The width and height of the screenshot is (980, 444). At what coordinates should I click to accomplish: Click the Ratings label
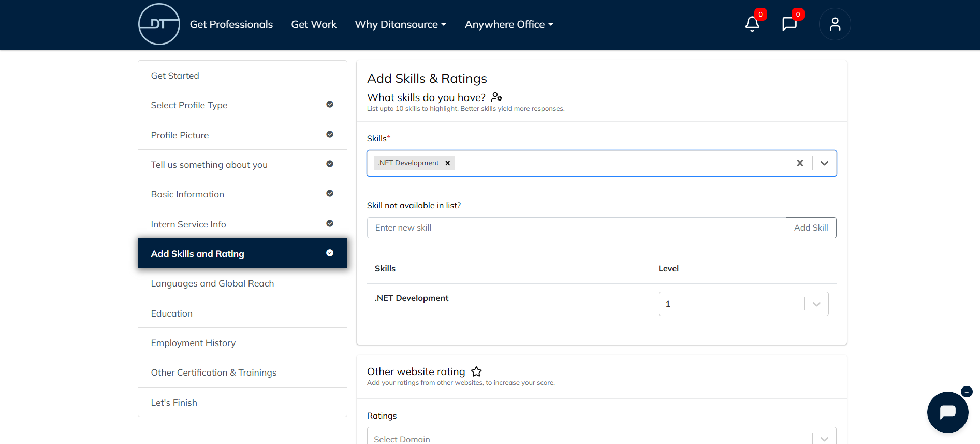point(382,416)
